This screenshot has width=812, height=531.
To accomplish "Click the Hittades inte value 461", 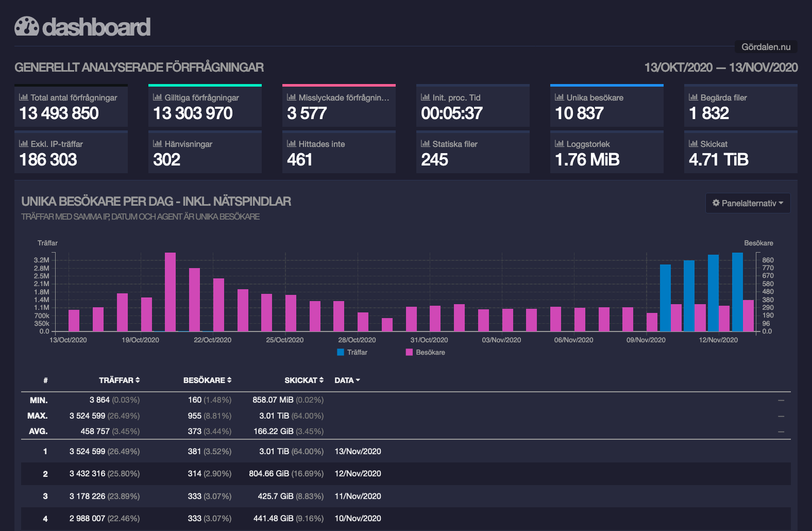I will 300,159.
